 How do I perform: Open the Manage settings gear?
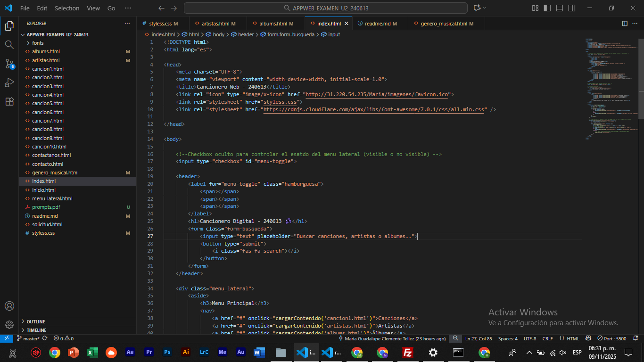click(9, 325)
